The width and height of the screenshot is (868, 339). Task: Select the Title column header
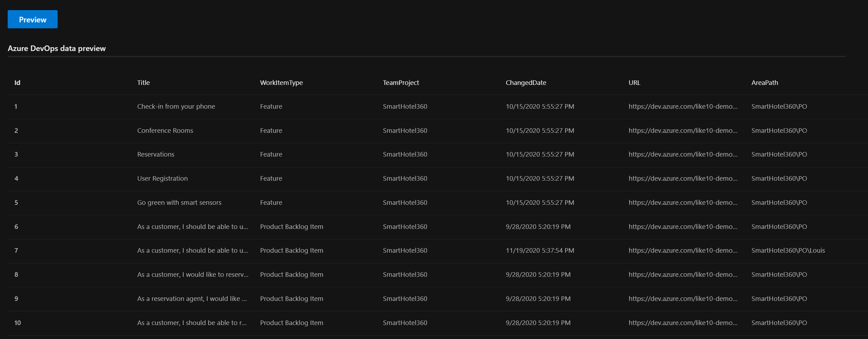pos(143,83)
